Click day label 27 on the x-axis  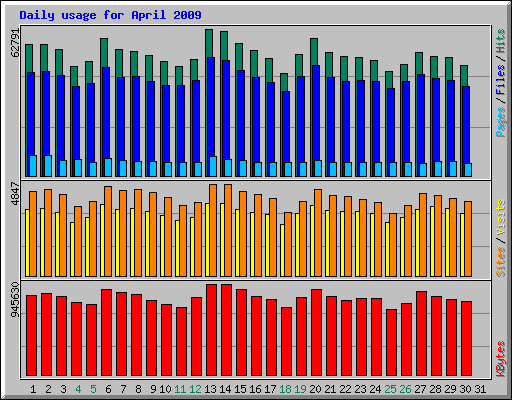pos(420,389)
